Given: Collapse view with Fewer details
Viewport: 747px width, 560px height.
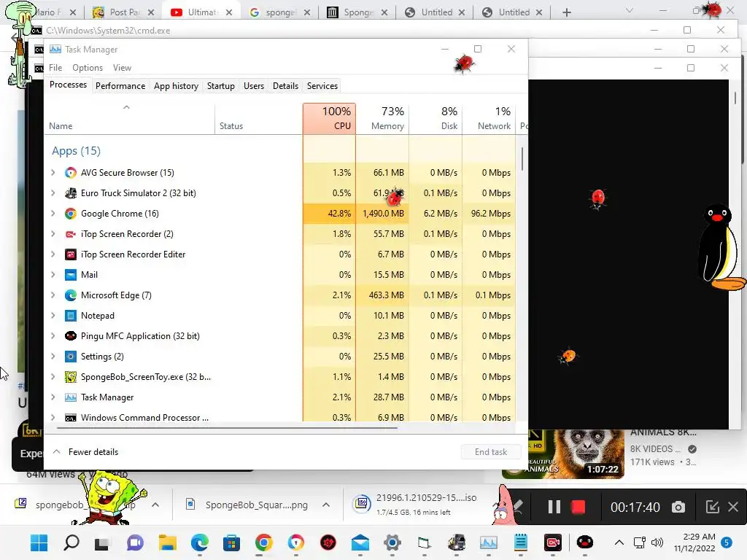Looking at the screenshot, I should tap(86, 452).
